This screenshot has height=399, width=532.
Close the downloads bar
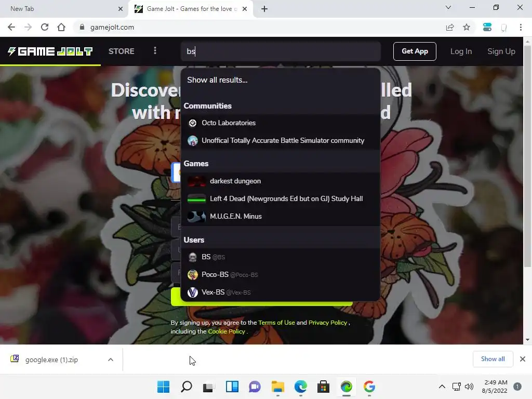pos(523,359)
